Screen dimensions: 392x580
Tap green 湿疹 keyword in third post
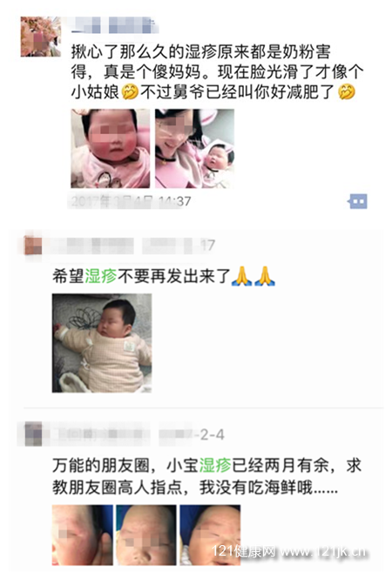click(215, 465)
